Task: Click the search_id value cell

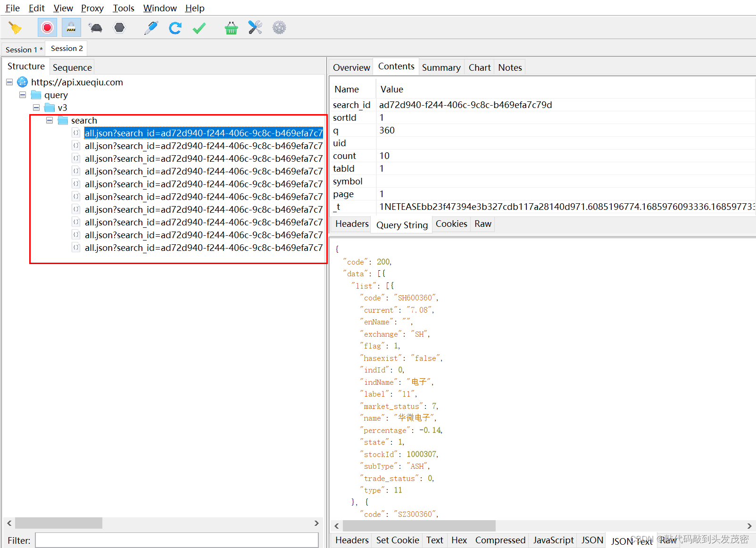Action: click(x=566, y=105)
